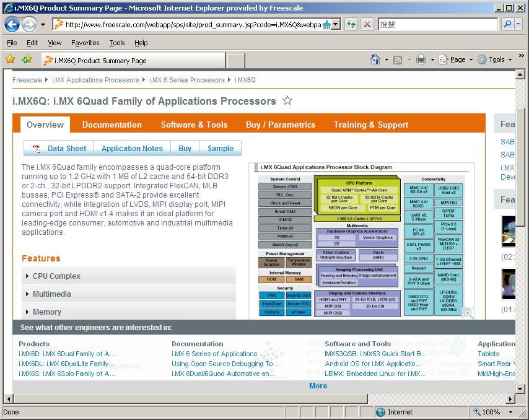Open the Tools gear command menu

pos(494,59)
